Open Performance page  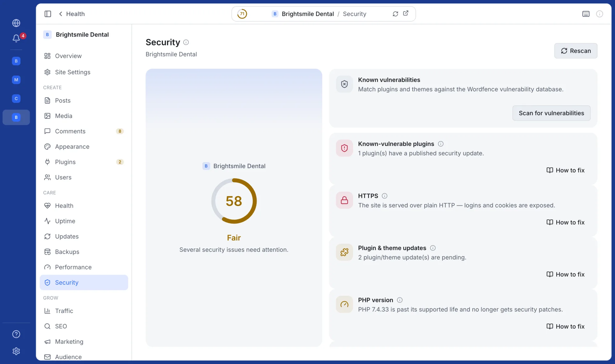pos(84,267)
